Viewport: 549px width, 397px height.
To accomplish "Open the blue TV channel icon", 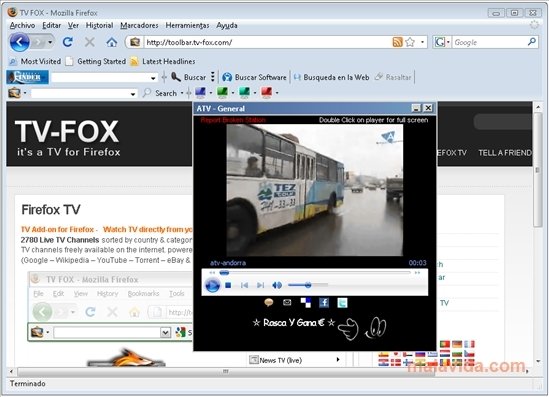I will click(x=200, y=92).
